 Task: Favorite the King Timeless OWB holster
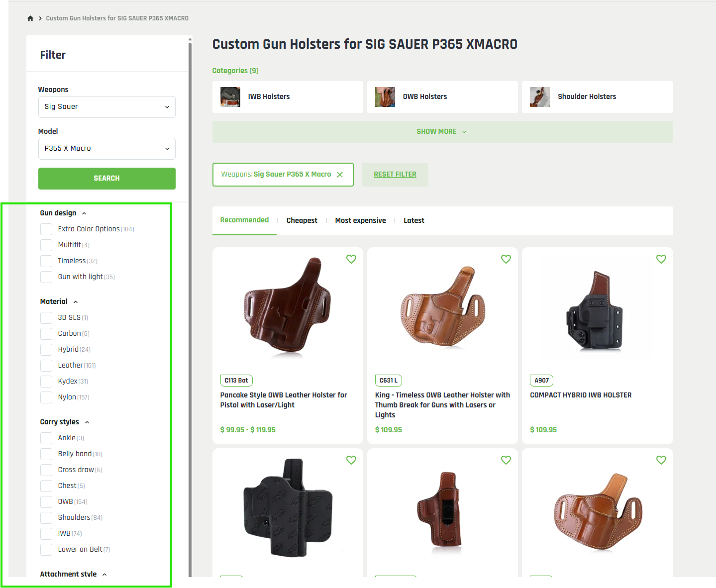506,259
